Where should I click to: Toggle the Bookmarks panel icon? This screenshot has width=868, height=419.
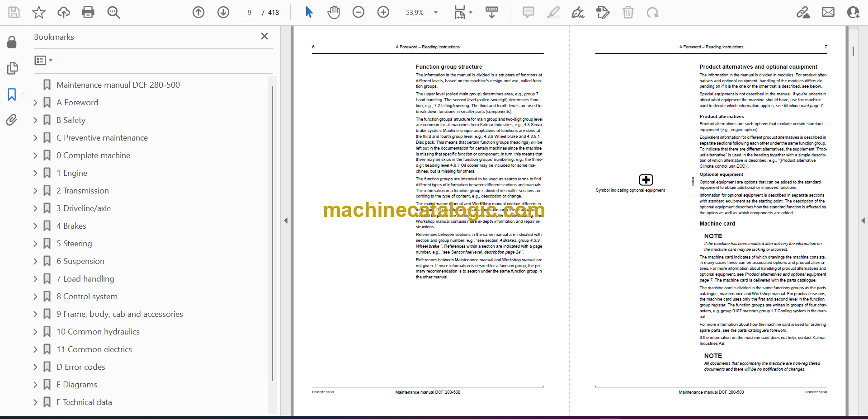point(12,94)
